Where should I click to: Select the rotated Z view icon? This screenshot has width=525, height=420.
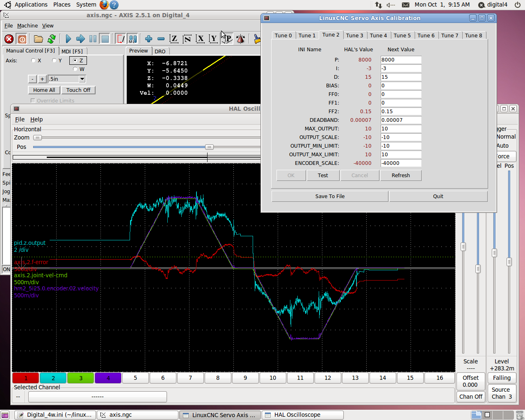[x=187, y=39]
